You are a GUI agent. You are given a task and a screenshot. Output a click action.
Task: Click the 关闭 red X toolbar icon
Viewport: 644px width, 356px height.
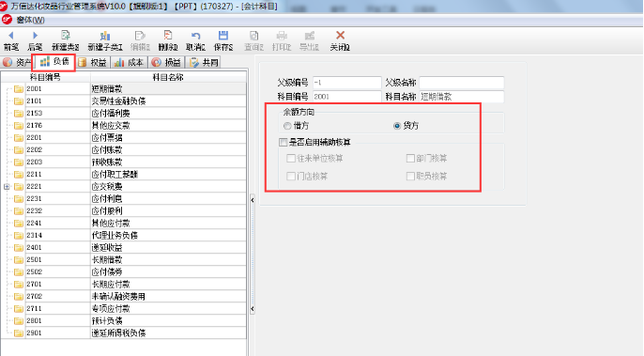pos(340,36)
